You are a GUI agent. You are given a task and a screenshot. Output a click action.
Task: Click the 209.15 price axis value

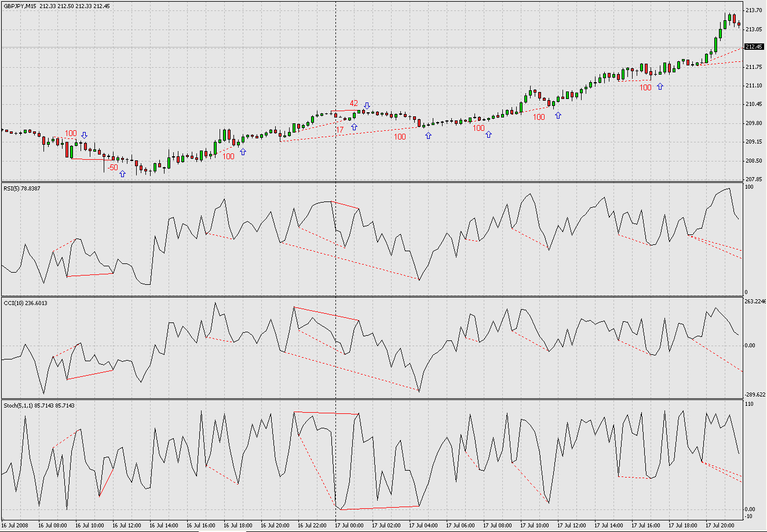754,142
